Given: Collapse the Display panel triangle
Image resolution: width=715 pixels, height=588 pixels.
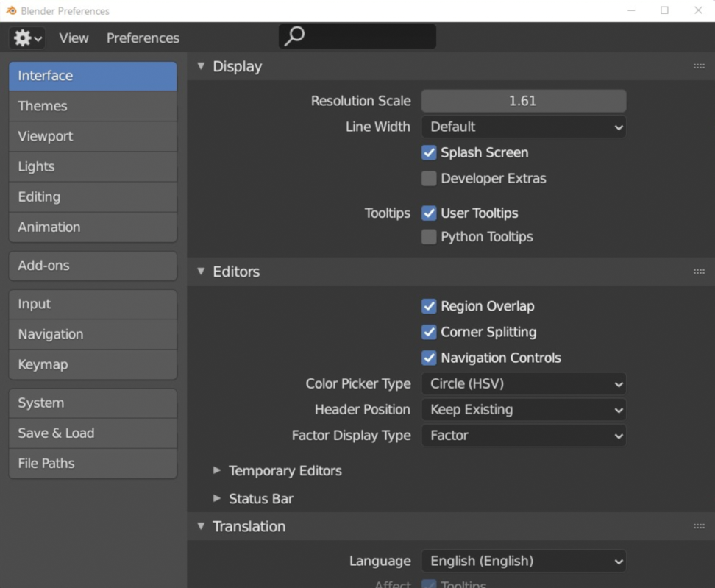Looking at the screenshot, I should (x=201, y=66).
